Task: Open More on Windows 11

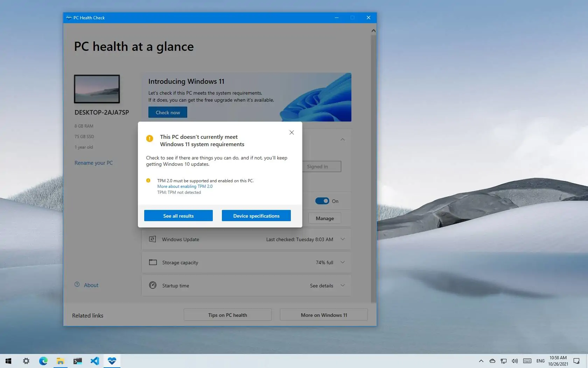Action: point(324,315)
